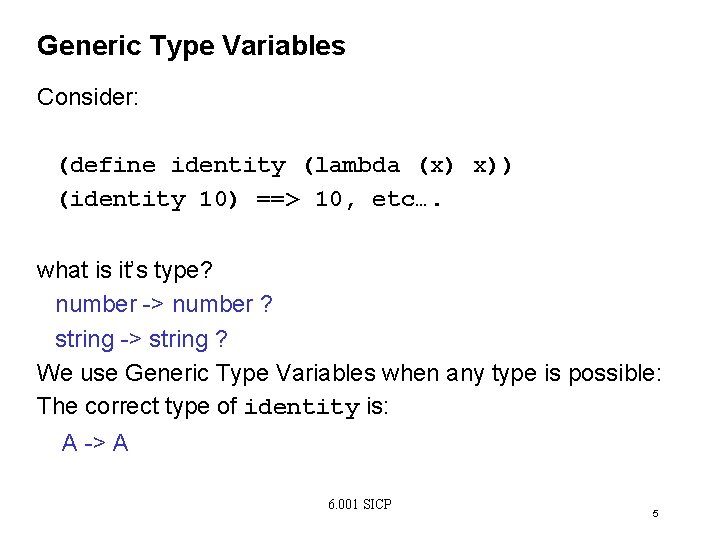Click the define identity lambda code line
Screen dimensions: 720x540
[285, 165]
